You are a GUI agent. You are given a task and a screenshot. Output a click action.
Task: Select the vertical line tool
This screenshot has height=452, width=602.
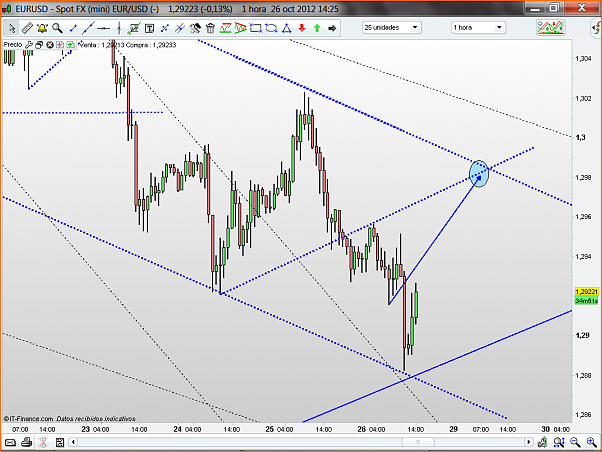(x=119, y=28)
